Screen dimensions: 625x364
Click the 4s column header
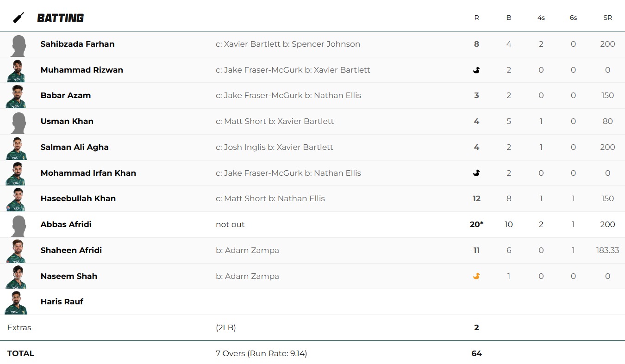[541, 18]
